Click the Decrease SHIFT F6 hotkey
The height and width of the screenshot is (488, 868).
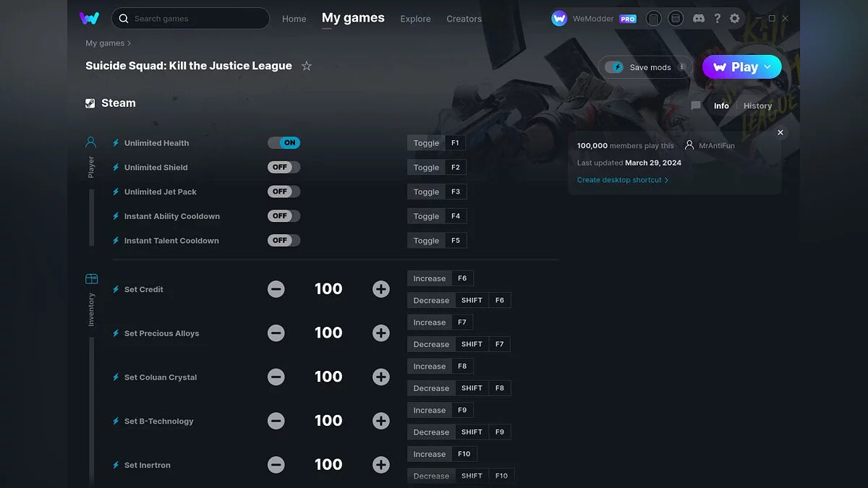click(x=459, y=300)
